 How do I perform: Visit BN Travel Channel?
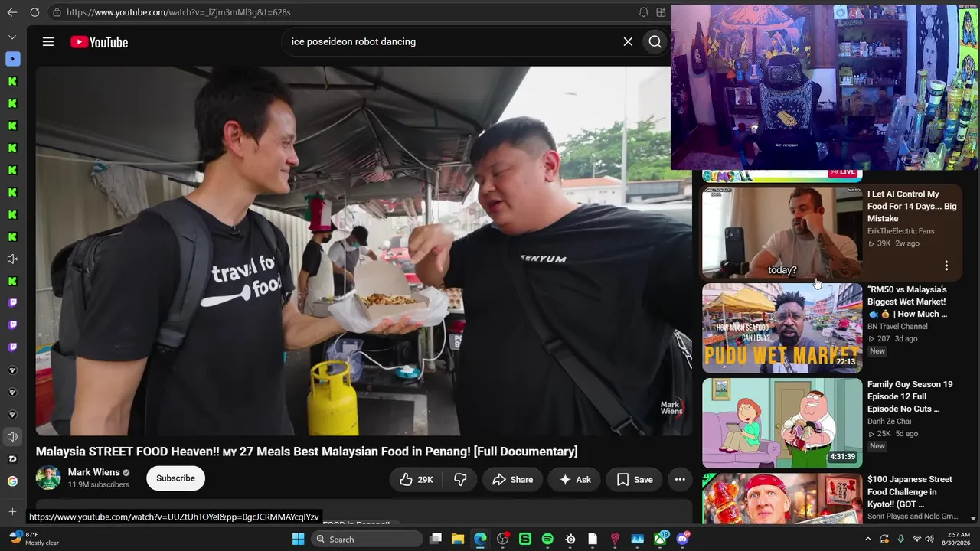[897, 327]
